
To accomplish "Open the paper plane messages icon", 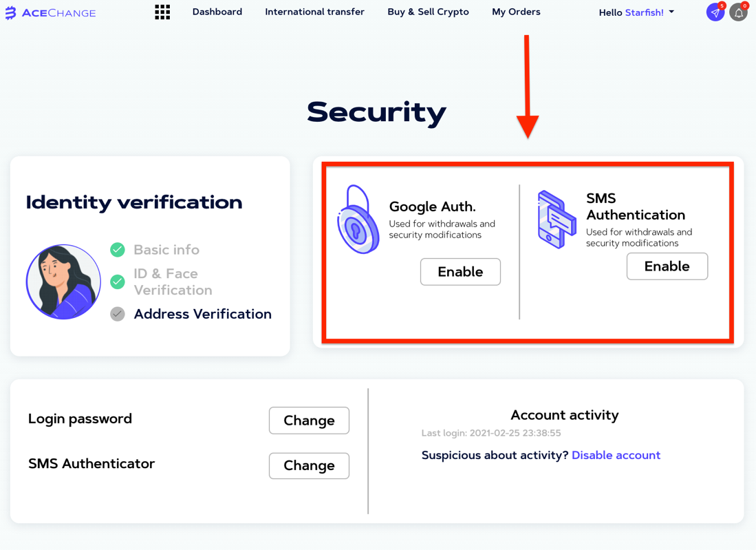I will click(x=715, y=12).
